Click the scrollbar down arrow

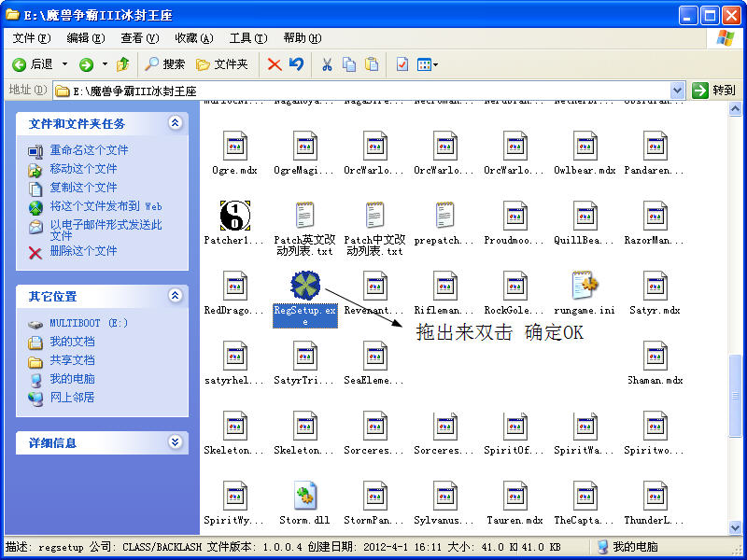point(736,526)
